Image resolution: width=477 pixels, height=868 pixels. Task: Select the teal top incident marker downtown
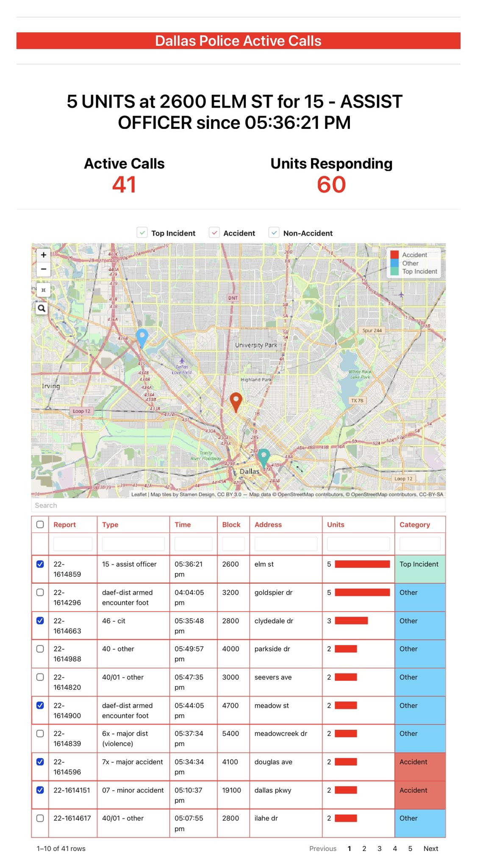pos(263,459)
